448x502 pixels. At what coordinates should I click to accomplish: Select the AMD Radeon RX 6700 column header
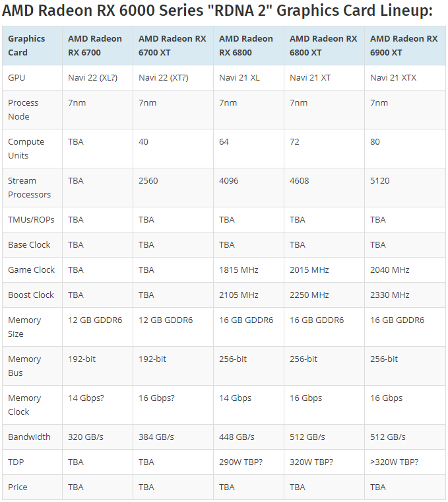pyautogui.click(x=94, y=46)
